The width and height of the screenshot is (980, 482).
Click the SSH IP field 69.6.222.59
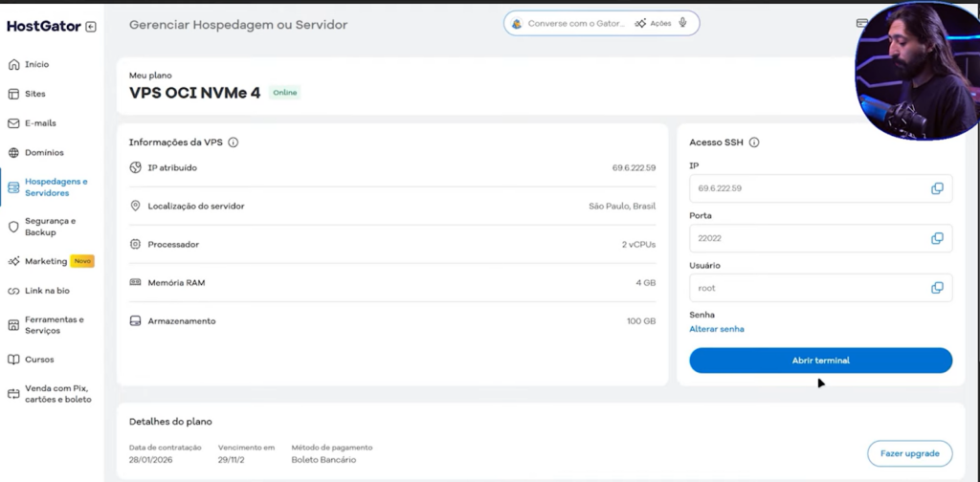[820, 188]
